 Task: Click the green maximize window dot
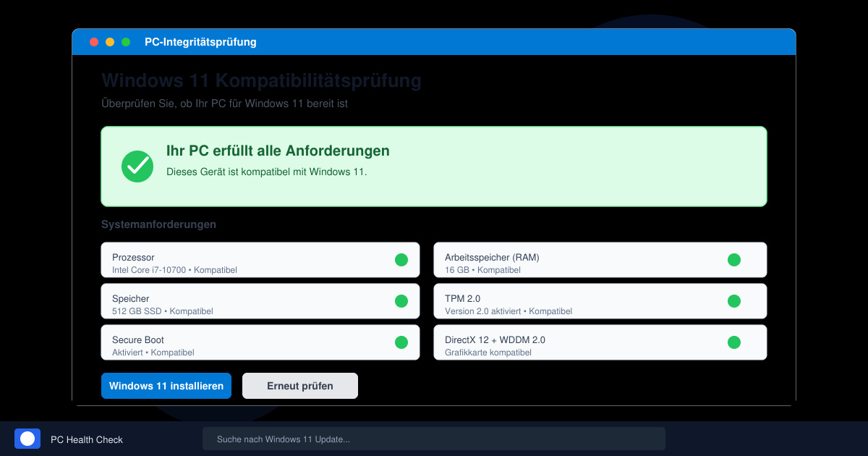point(126,42)
